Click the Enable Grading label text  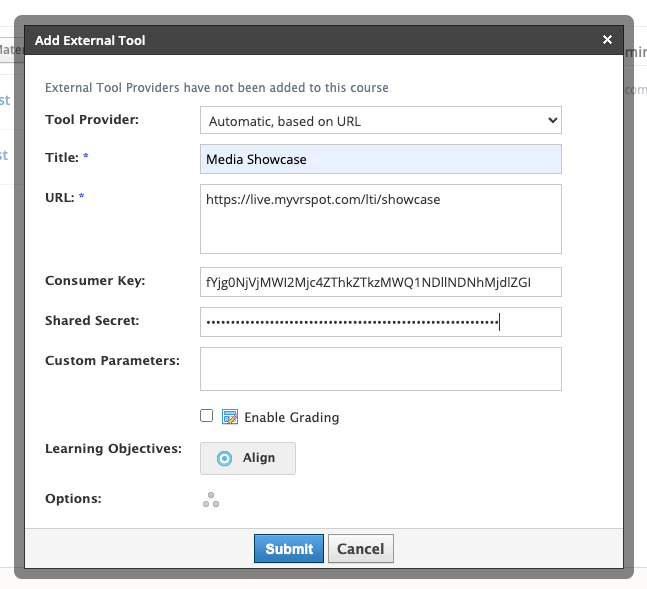click(291, 417)
